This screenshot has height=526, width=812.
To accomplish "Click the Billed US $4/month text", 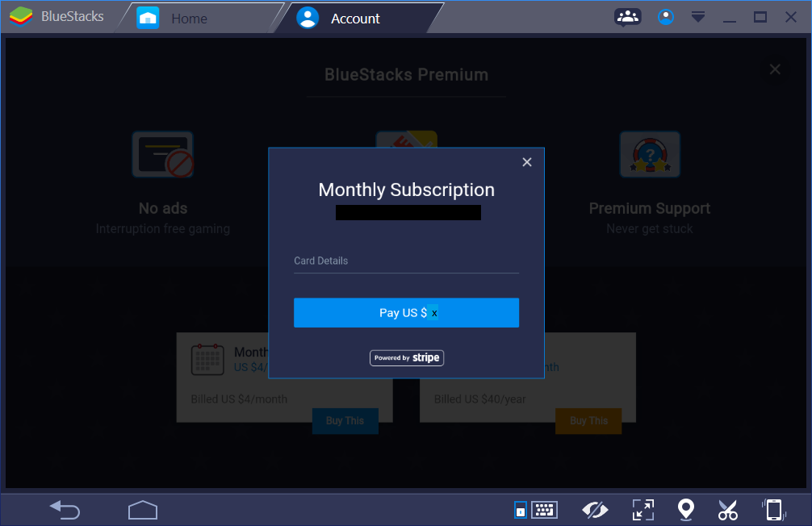I will [x=239, y=399].
